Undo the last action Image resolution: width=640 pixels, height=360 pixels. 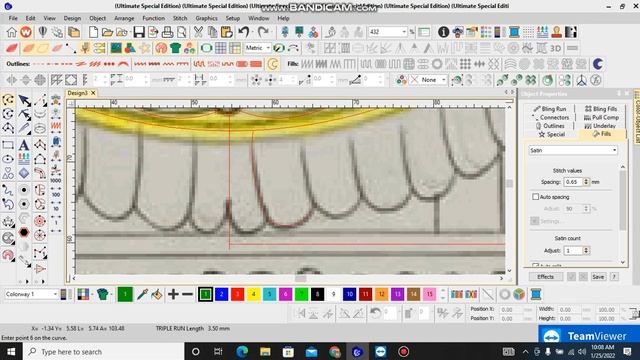pyautogui.click(x=244, y=32)
